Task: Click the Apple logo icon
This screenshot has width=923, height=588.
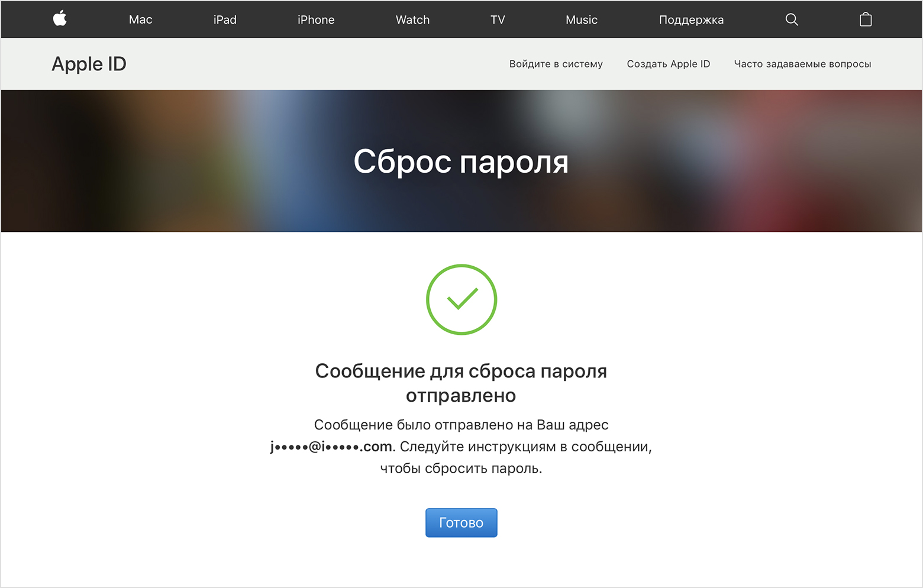Action: click(x=60, y=19)
